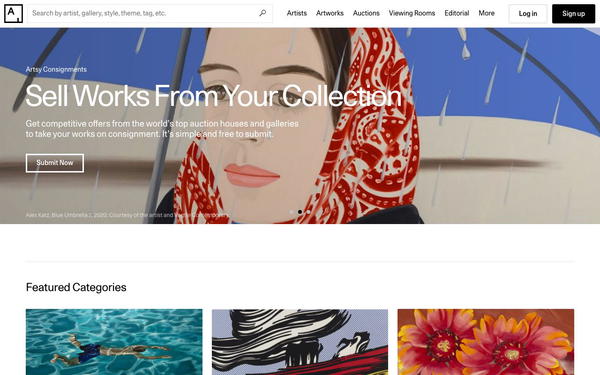The image size is (600, 375).
Task: Open the Artsy Consignments link
Action: click(x=56, y=69)
